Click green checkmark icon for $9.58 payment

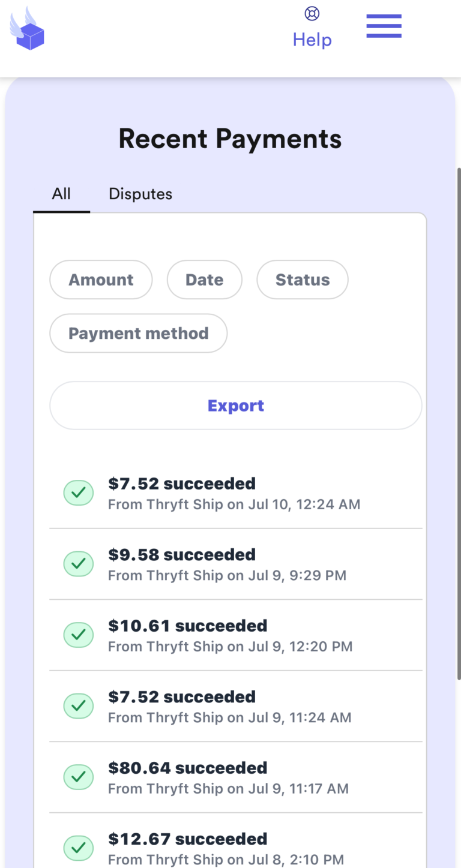[x=79, y=564]
